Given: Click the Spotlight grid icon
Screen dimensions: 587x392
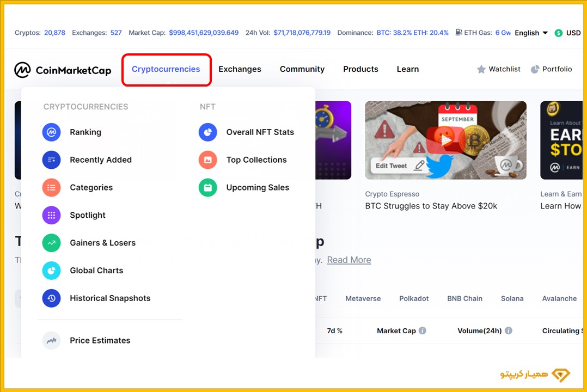Looking at the screenshot, I should point(51,215).
